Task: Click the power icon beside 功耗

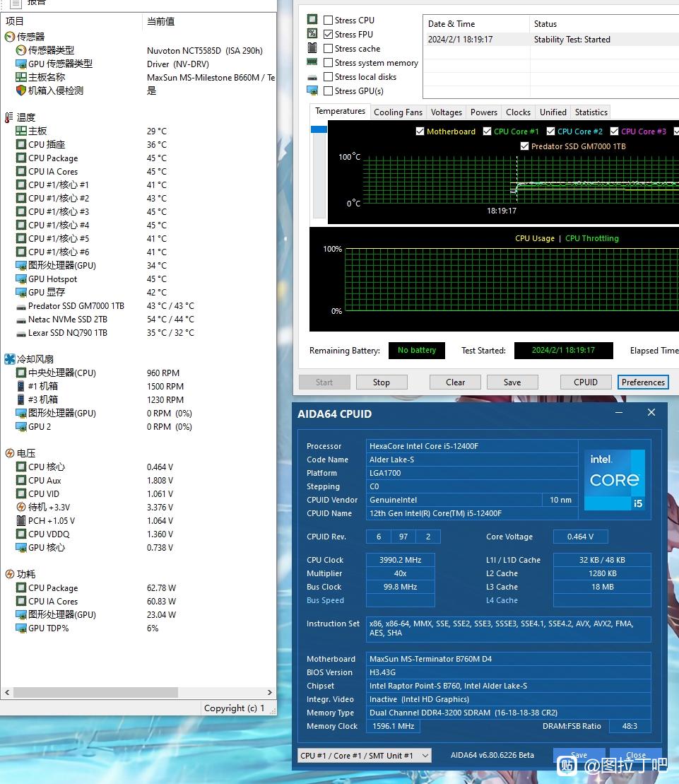Action: (9, 574)
